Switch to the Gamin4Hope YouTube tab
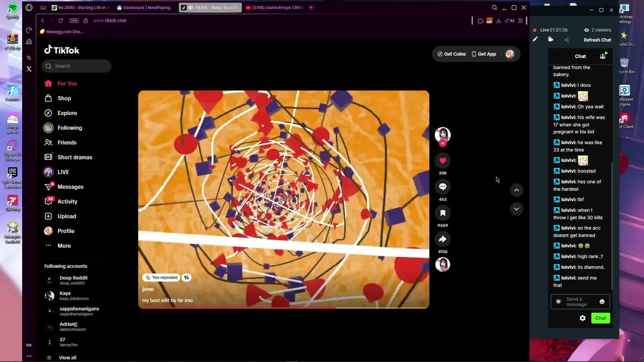Screen dimensions: 644x362 tap(275, 8)
